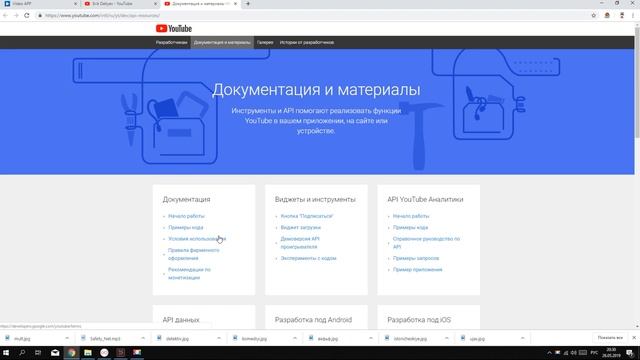Viewport: 640px width, 360px height.
Task: Open the Windows Start menu
Action: pos(6,353)
